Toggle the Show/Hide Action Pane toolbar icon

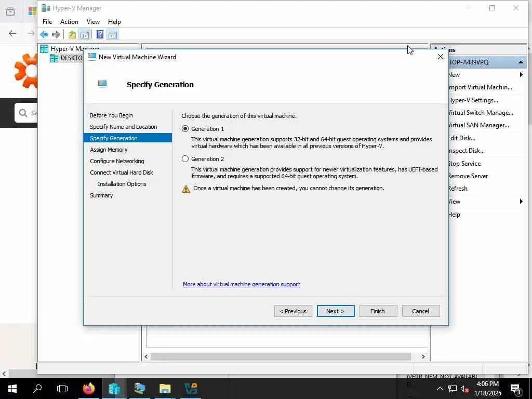(x=112, y=34)
